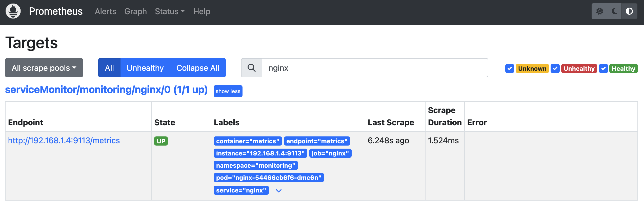Expand discovered labels chevron beside service label
Screen dimensions: 644x212
(x=278, y=191)
